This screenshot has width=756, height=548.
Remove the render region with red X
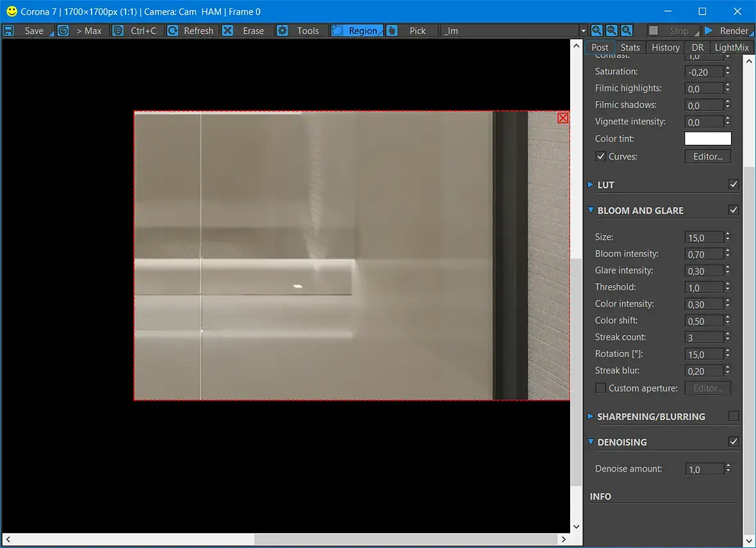[x=563, y=118]
